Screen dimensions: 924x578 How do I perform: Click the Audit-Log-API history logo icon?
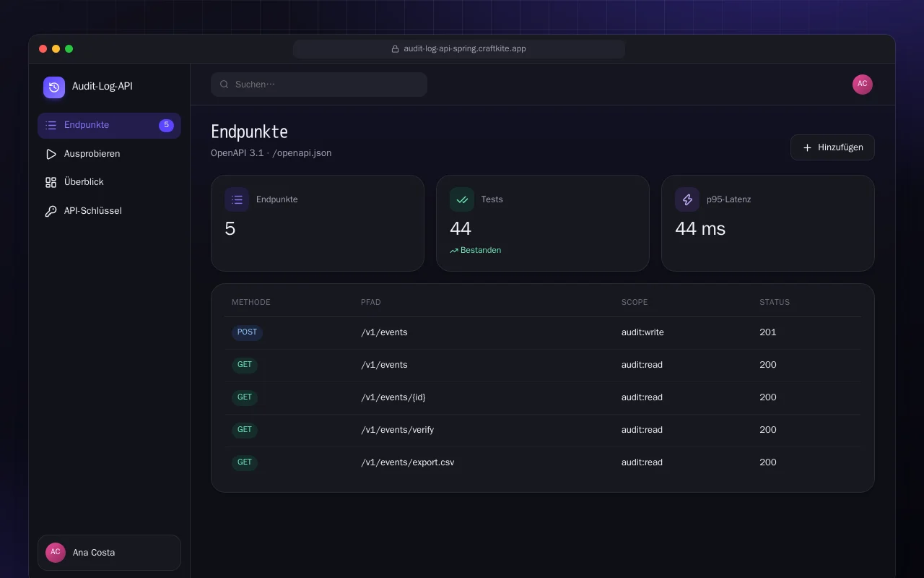click(x=54, y=87)
